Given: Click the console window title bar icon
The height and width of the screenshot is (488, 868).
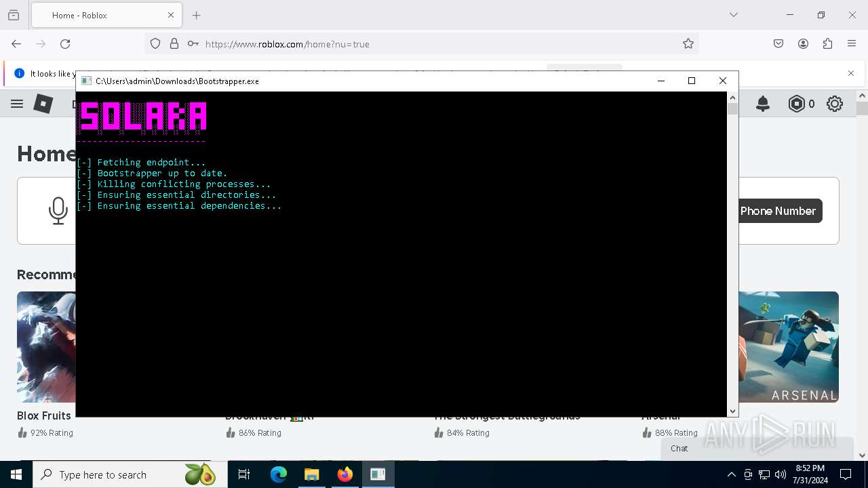Looking at the screenshot, I should (86, 81).
